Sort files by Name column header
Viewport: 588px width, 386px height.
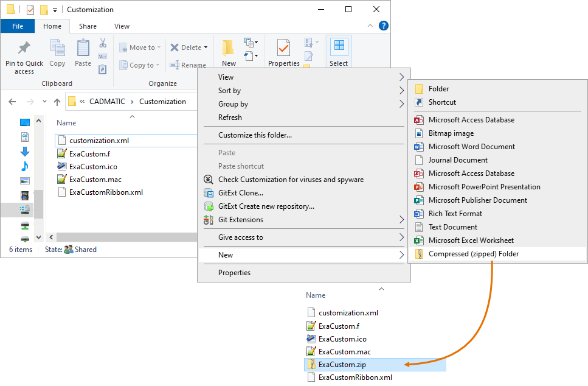point(66,123)
